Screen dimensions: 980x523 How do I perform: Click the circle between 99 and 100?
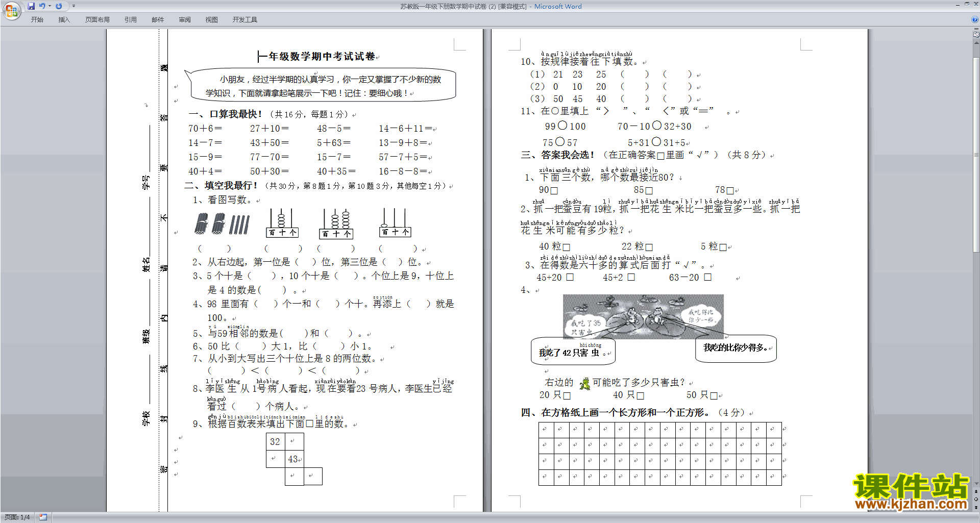(562, 125)
